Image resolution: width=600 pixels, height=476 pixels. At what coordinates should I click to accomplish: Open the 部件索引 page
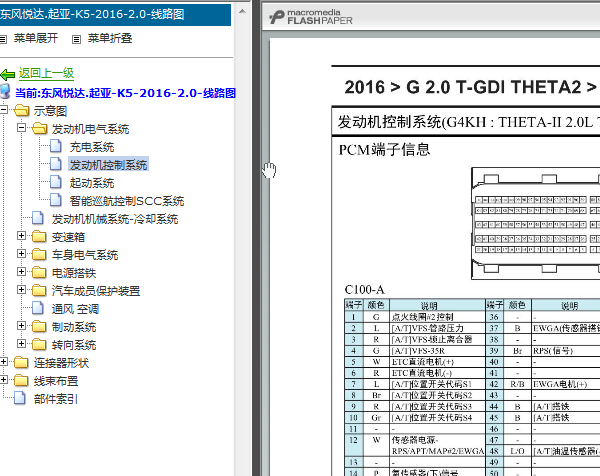point(55,399)
